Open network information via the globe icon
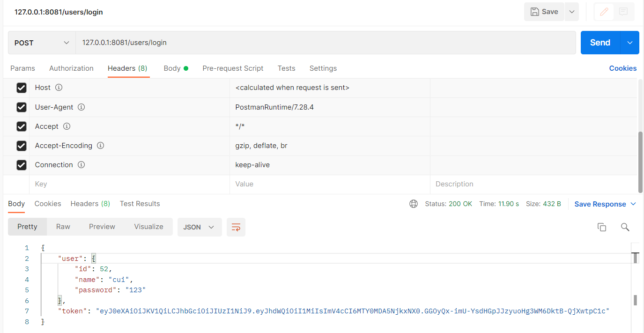644x333 pixels. [414, 203]
